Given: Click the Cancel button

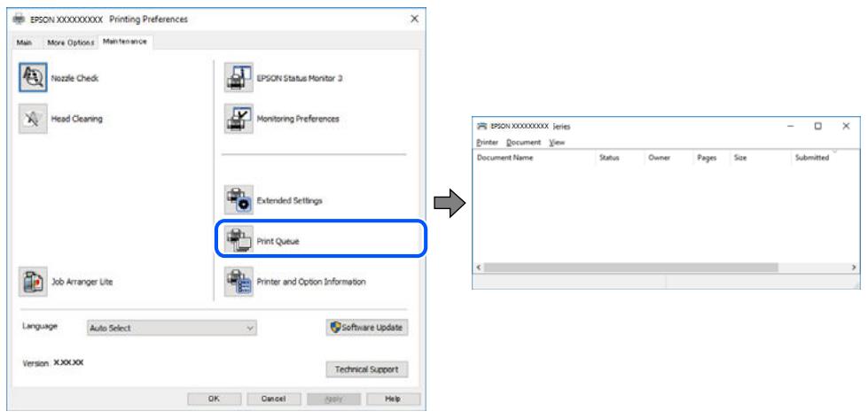Looking at the screenshot, I should (x=273, y=399).
